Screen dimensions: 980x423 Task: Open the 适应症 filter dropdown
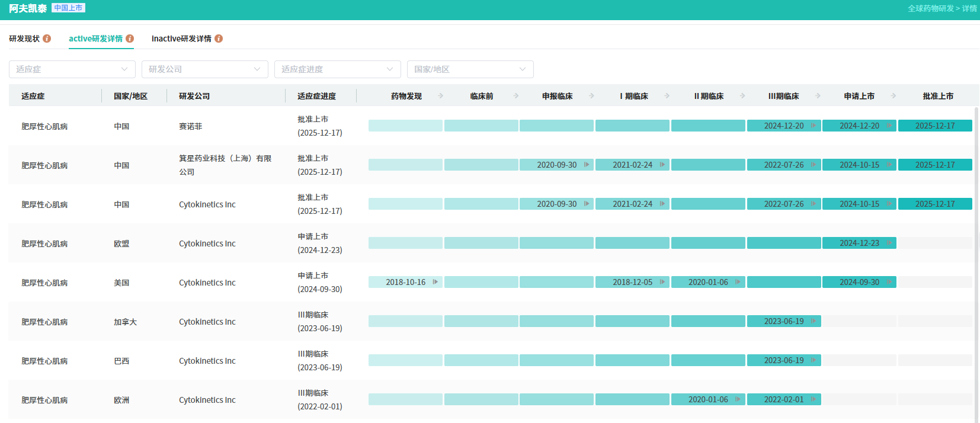coord(72,69)
